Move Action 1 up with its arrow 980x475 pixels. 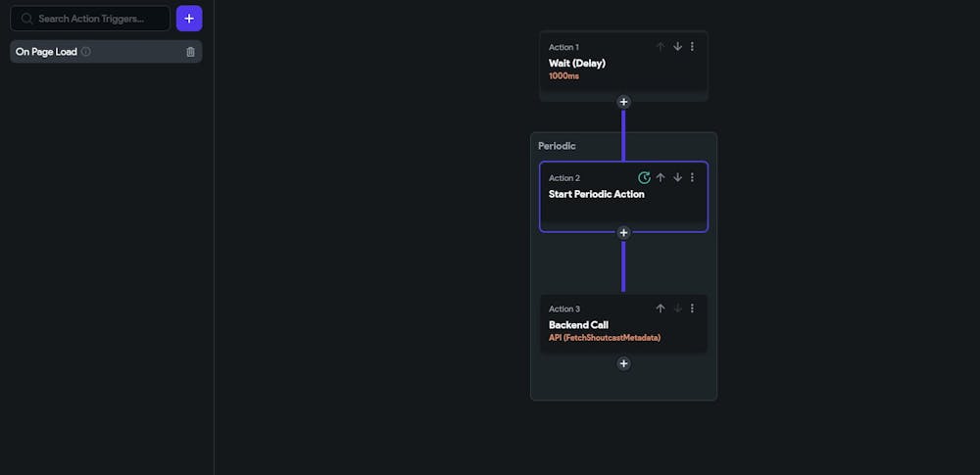click(x=661, y=47)
